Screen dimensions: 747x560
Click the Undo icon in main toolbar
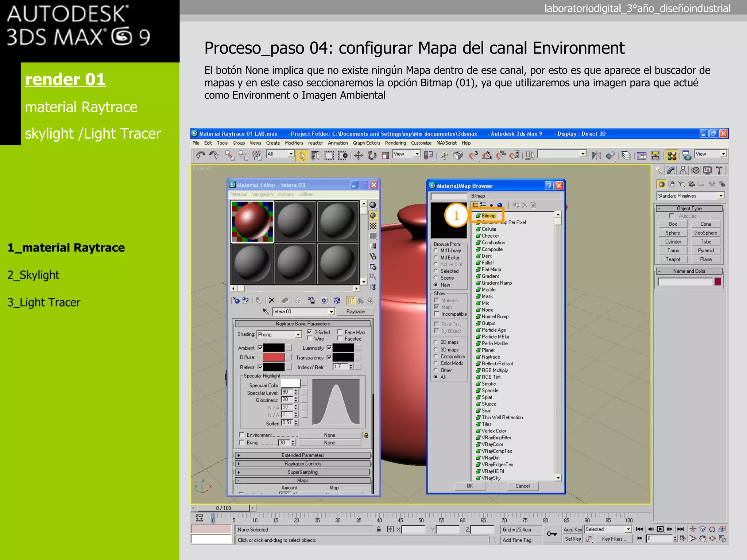pyautogui.click(x=200, y=156)
